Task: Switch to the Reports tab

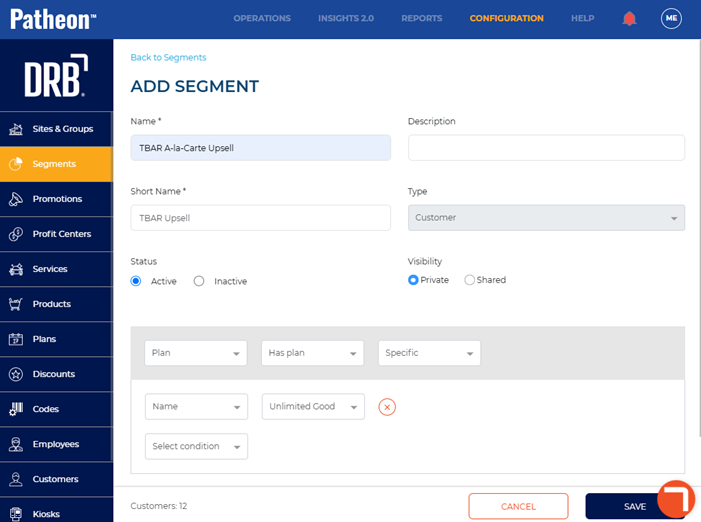Action: tap(422, 18)
